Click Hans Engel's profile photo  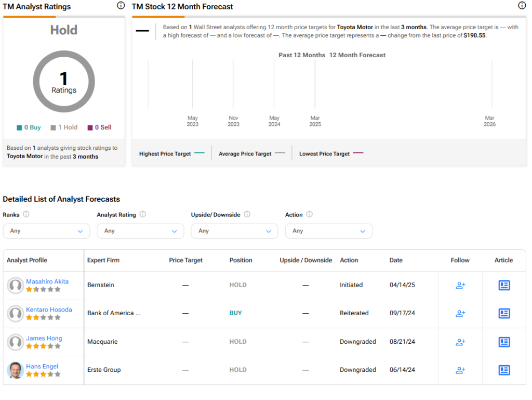click(15, 370)
